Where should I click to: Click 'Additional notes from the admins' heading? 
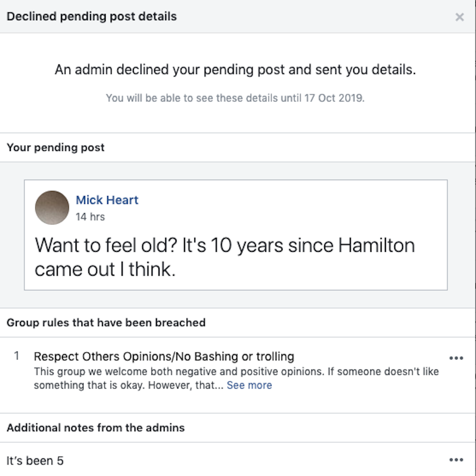(x=96, y=428)
